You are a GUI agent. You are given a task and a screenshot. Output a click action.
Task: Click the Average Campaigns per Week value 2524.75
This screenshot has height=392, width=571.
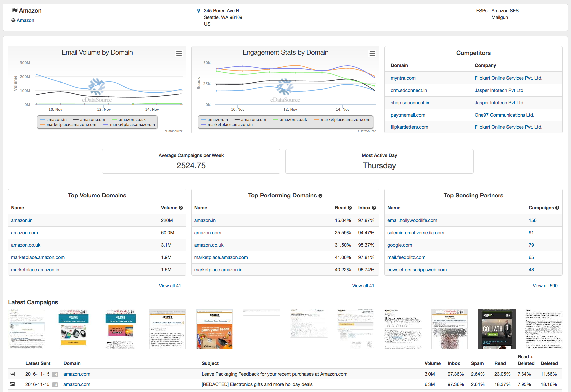(x=191, y=166)
